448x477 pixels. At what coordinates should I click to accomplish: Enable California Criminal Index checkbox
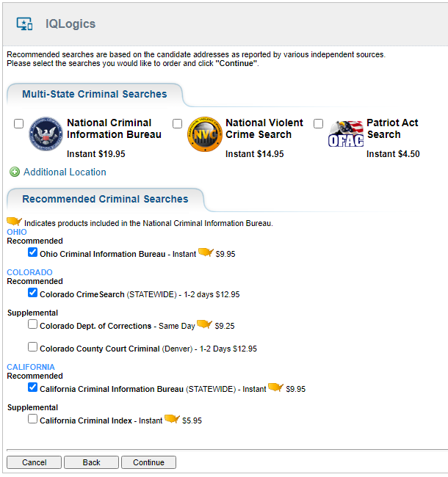pyautogui.click(x=32, y=419)
